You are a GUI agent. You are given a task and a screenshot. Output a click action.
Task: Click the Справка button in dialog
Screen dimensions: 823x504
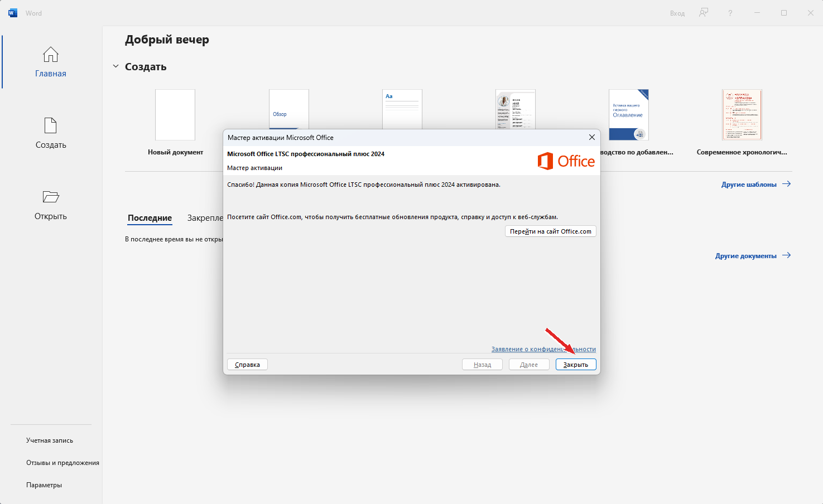coord(247,365)
